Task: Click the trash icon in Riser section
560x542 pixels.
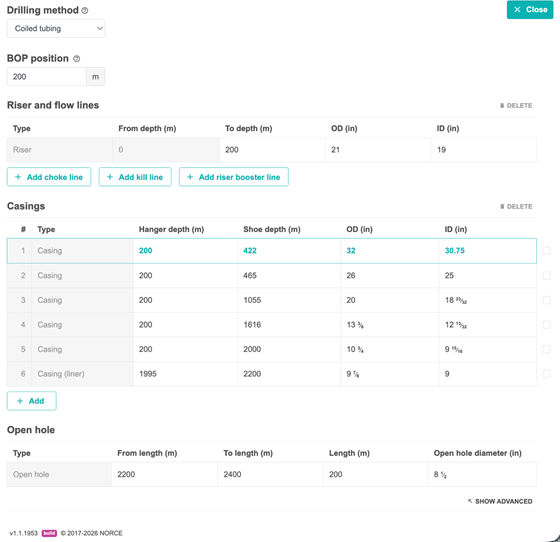Action: point(502,106)
